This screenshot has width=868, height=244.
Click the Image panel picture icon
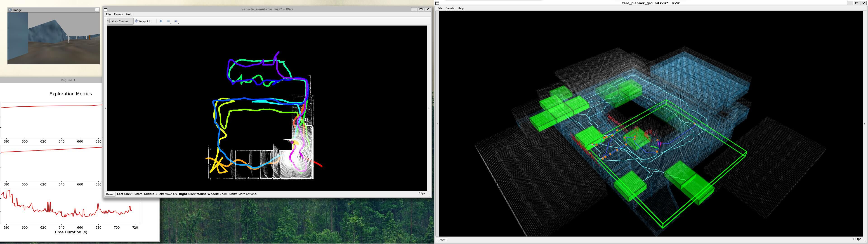10,10
